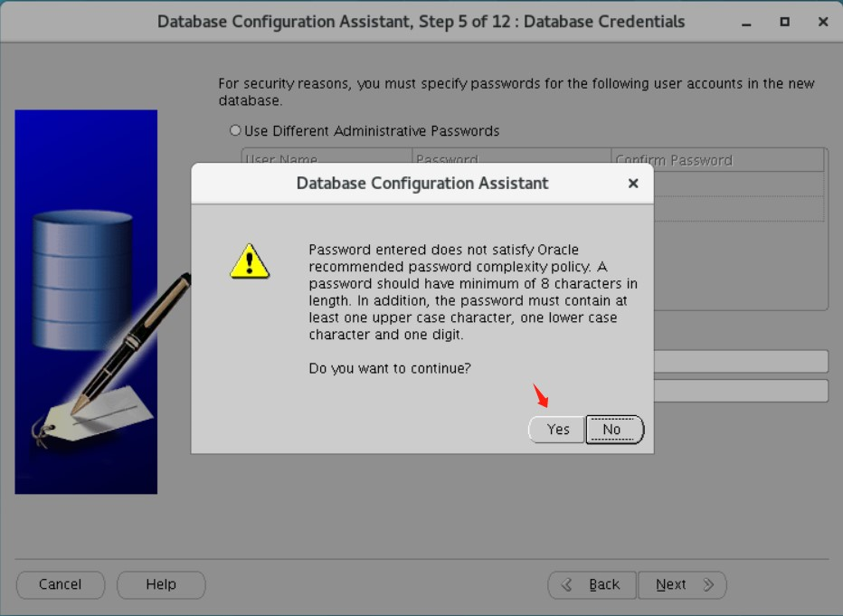
Task: Minimize the Database Configuration Assistant window
Action: point(746,22)
